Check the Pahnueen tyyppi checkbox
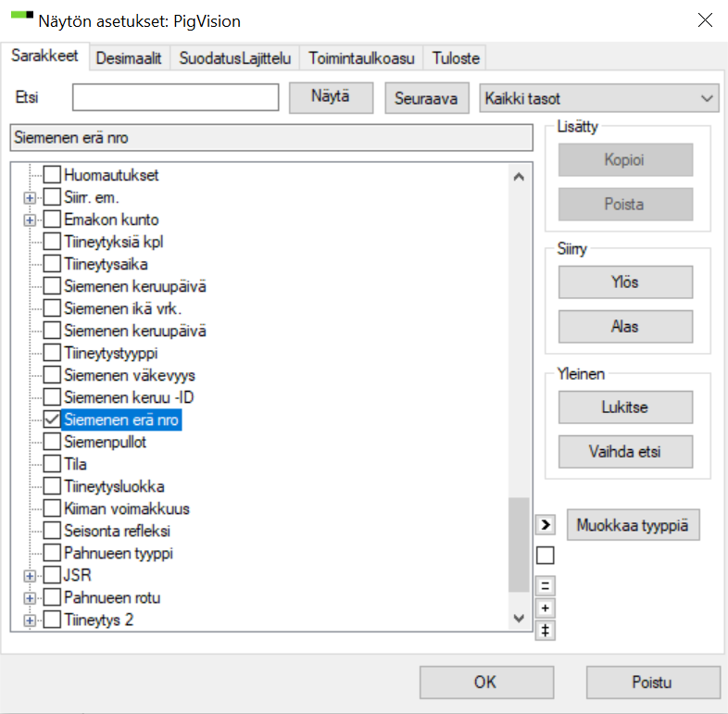Viewport: 728px width, 714px height. 52,553
